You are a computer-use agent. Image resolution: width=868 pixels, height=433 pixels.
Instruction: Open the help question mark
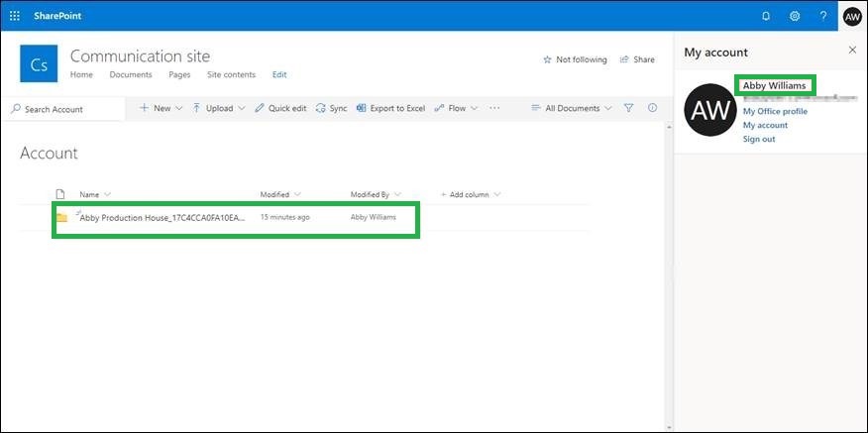pyautogui.click(x=823, y=16)
